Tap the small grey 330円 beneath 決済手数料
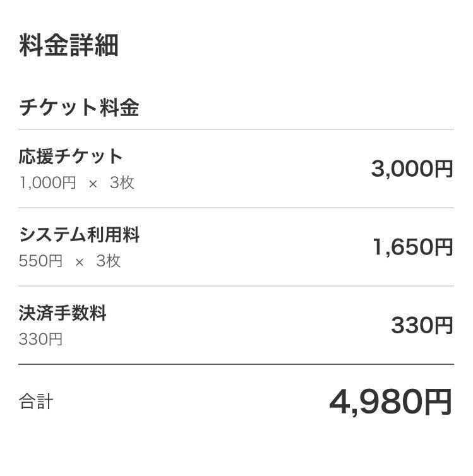Screen dimensions: 473x476 click(40, 340)
